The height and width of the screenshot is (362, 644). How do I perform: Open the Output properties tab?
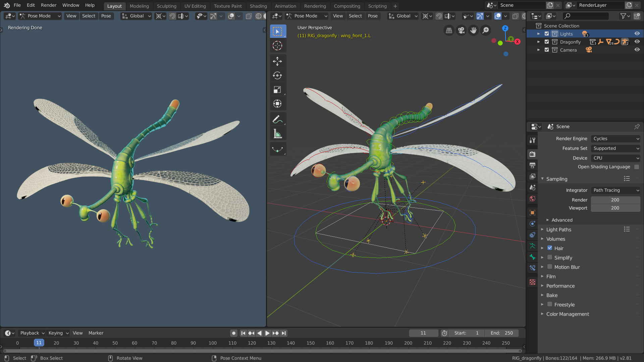(532, 165)
